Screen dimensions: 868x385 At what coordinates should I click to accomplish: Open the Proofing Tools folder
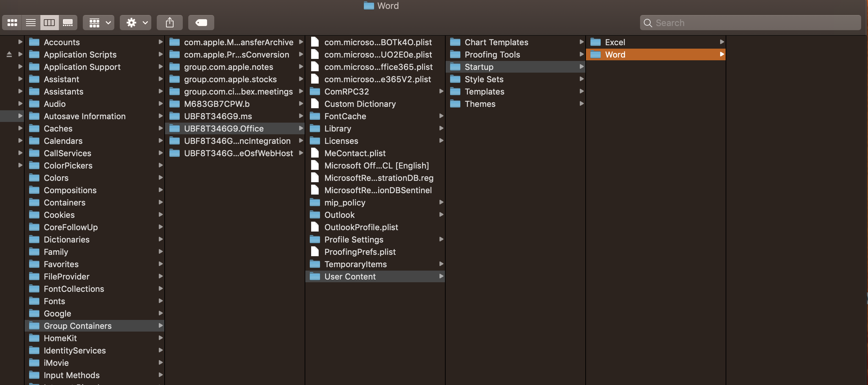point(515,54)
